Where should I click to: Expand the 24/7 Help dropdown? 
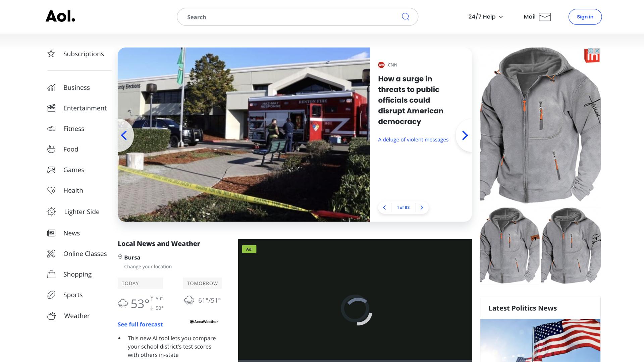pyautogui.click(x=485, y=17)
